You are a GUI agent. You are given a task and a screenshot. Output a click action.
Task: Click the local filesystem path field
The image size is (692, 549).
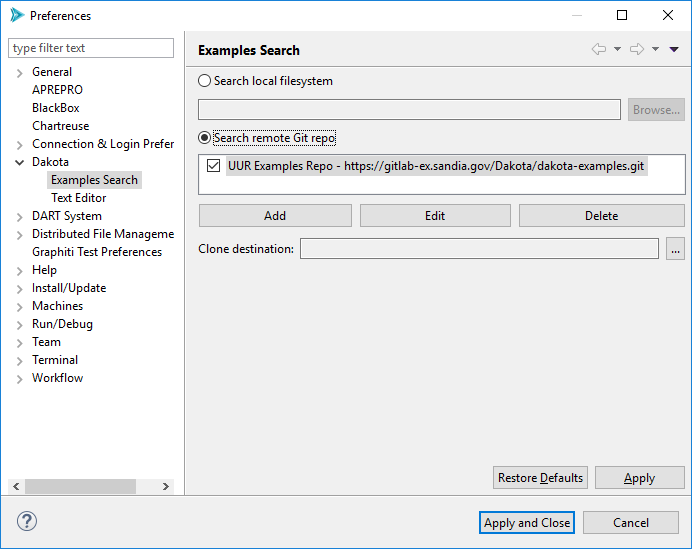coord(410,109)
